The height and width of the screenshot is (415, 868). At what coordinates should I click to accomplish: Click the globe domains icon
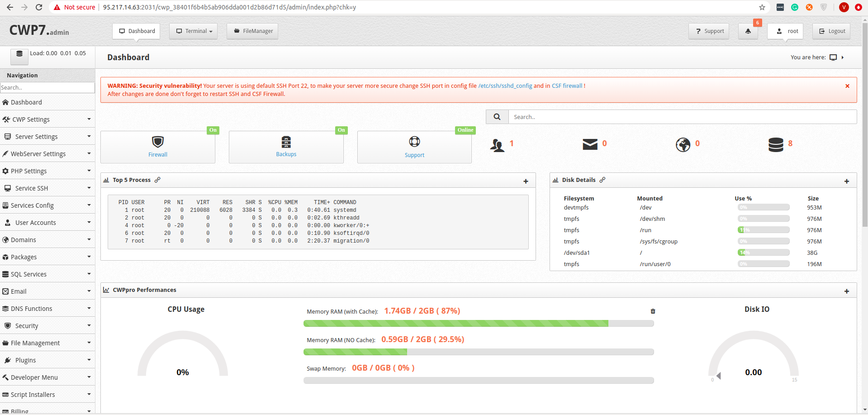tap(683, 145)
